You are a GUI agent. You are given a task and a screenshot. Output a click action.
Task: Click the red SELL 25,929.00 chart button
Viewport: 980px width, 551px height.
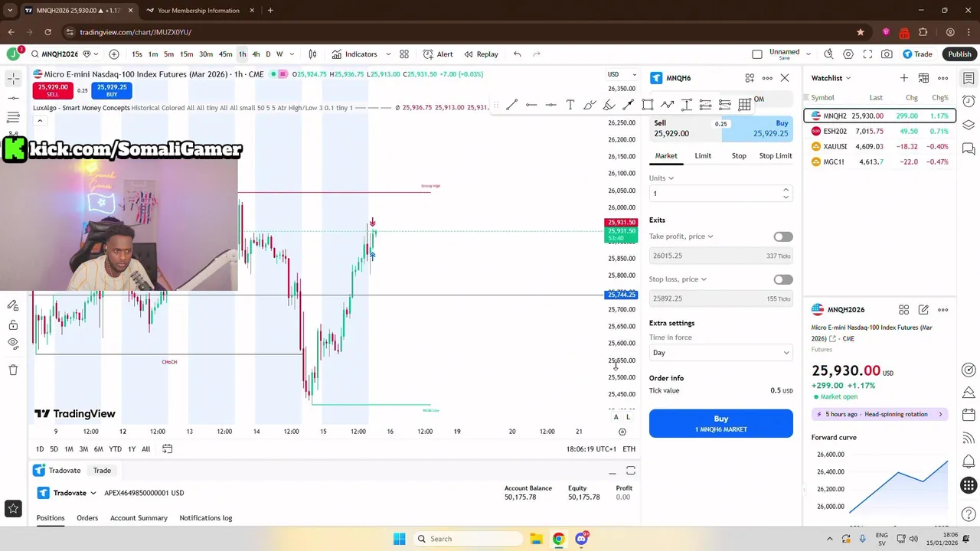coord(53,90)
